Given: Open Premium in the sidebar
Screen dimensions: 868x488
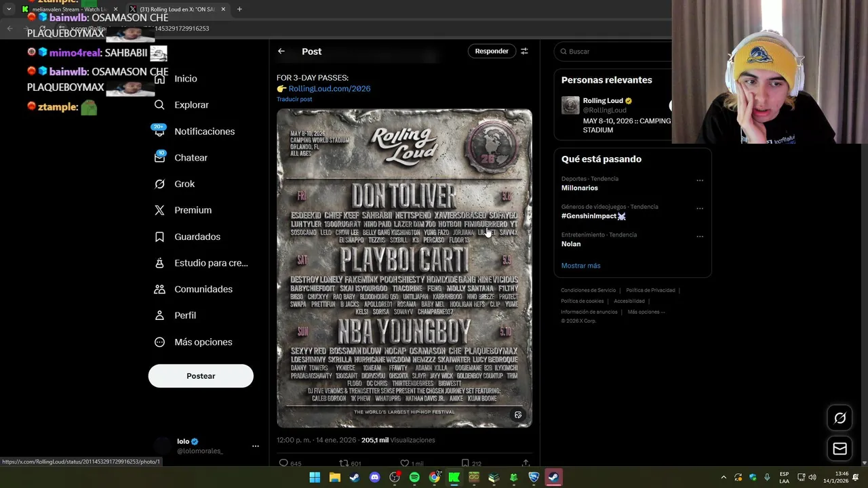Looking at the screenshot, I should pos(193,210).
